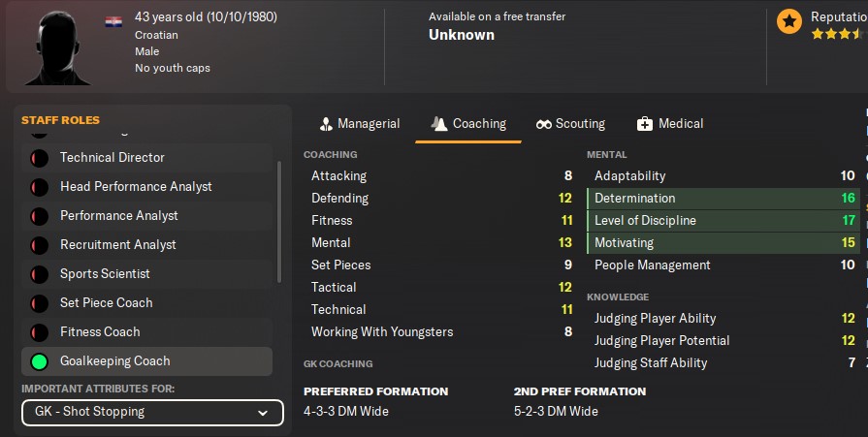Image resolution: width=868 pixels, height=437 pixels.
Task: Click the Medical kit icon
Action: [645, 124]
